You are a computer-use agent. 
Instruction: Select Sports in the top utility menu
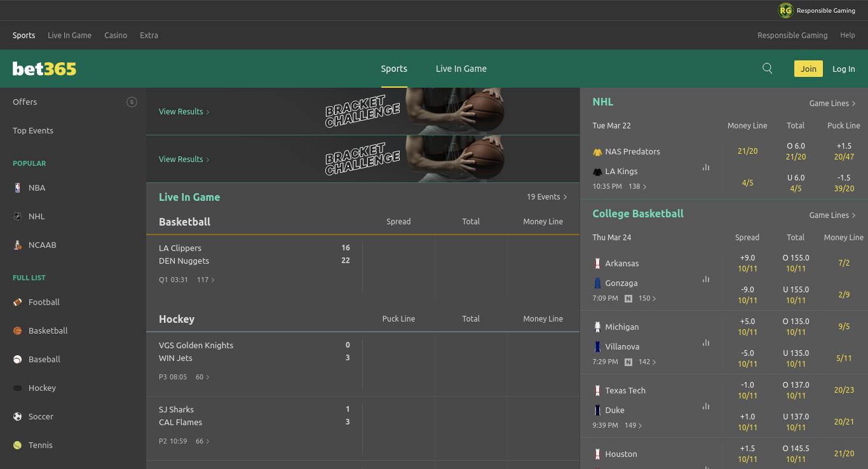(24, 35)
